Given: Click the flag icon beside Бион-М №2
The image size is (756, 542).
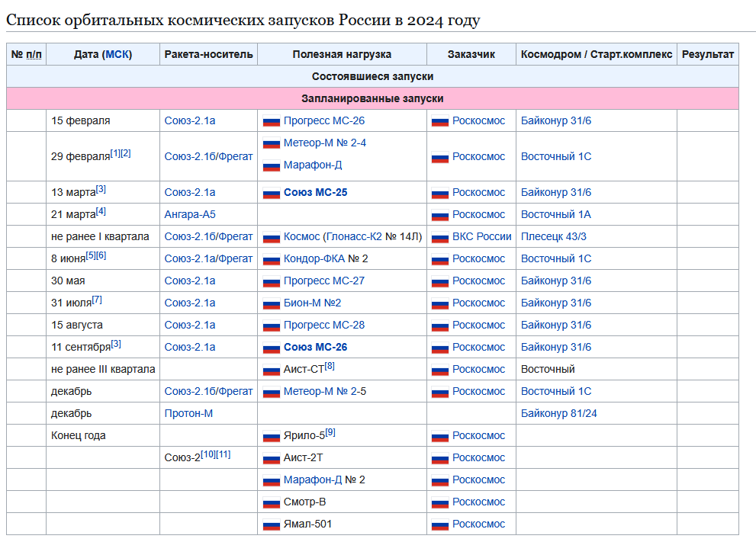Looking at the screenshot, I should 272,304.
